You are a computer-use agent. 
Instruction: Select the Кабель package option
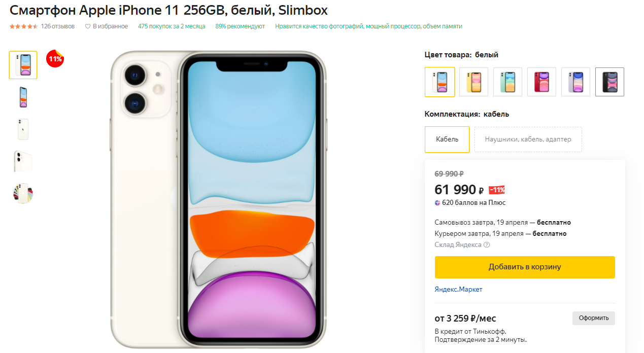447,139
